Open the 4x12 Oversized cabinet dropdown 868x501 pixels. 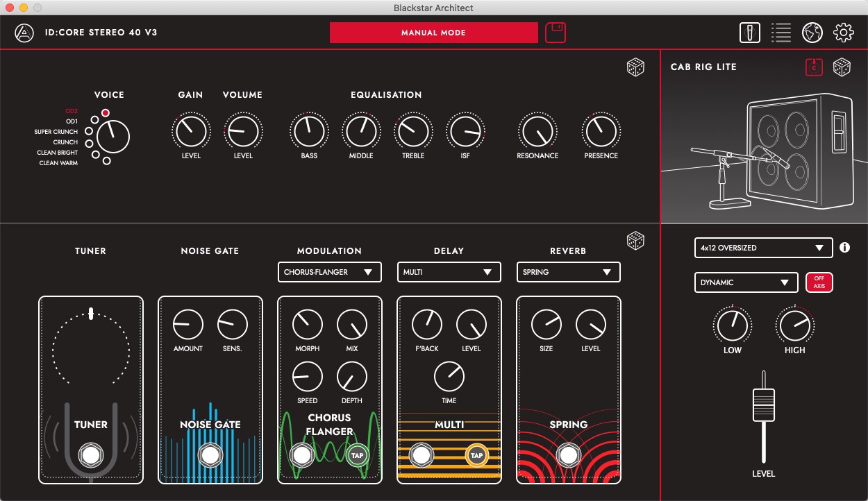pos(763,248)
